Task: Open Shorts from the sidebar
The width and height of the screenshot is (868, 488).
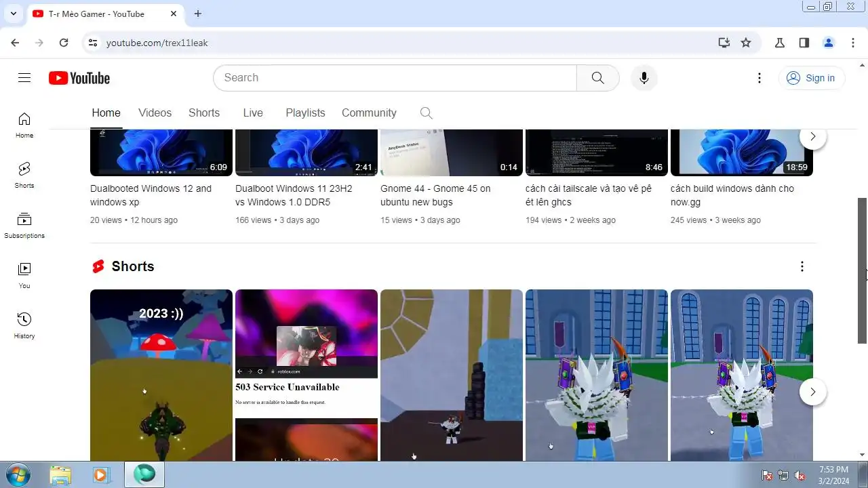Action: (x=24, y=176)
